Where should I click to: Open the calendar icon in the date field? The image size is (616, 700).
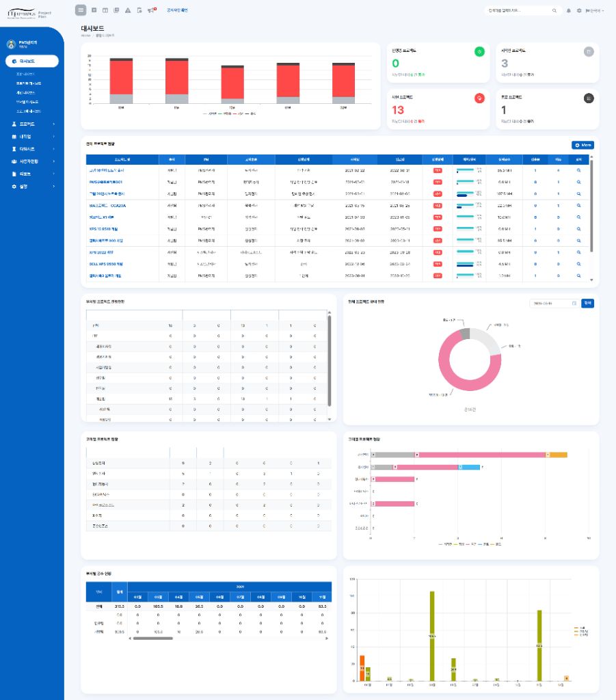[574, 303]
